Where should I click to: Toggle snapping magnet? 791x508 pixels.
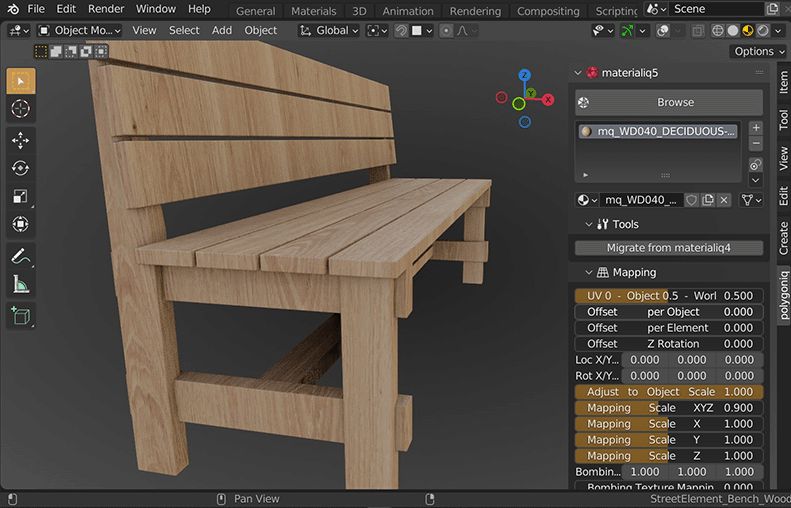tap(401, 31)
